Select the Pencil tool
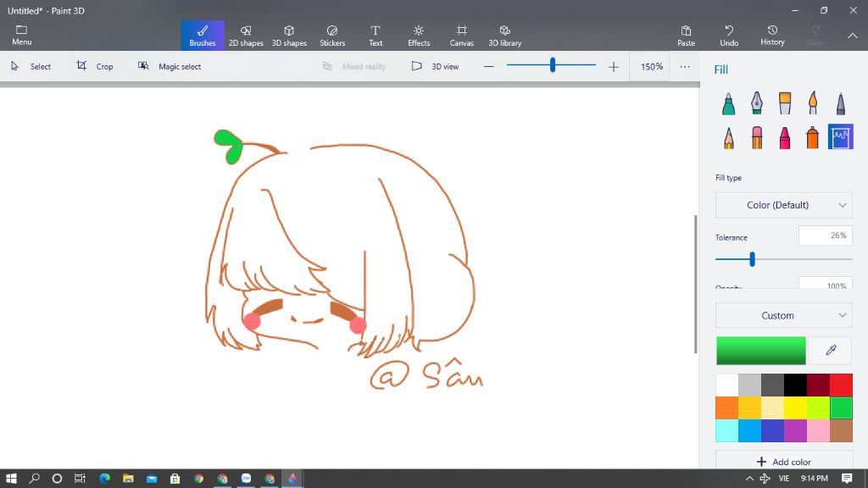This screenshot has height=488, width=868. 728,137
